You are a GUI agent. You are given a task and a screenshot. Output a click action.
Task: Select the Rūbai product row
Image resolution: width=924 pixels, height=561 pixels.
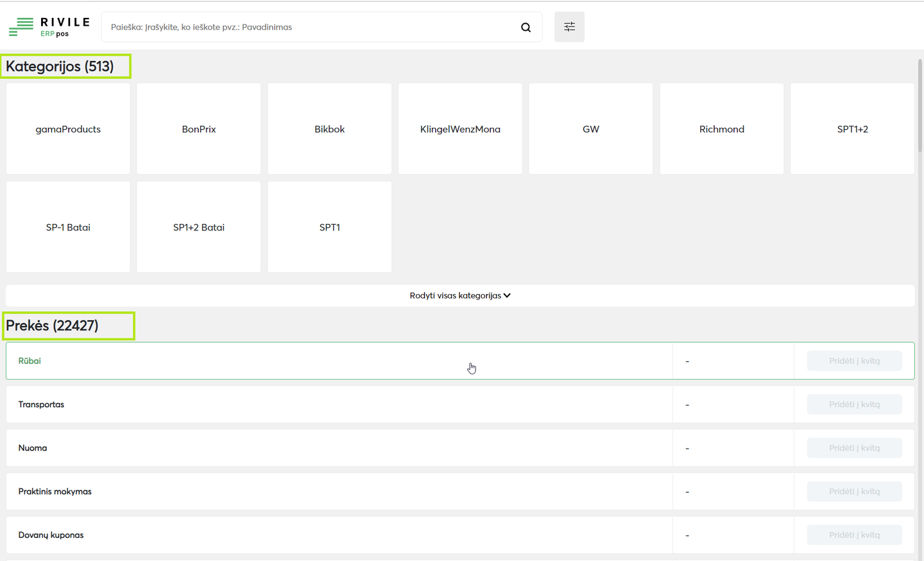321,361
